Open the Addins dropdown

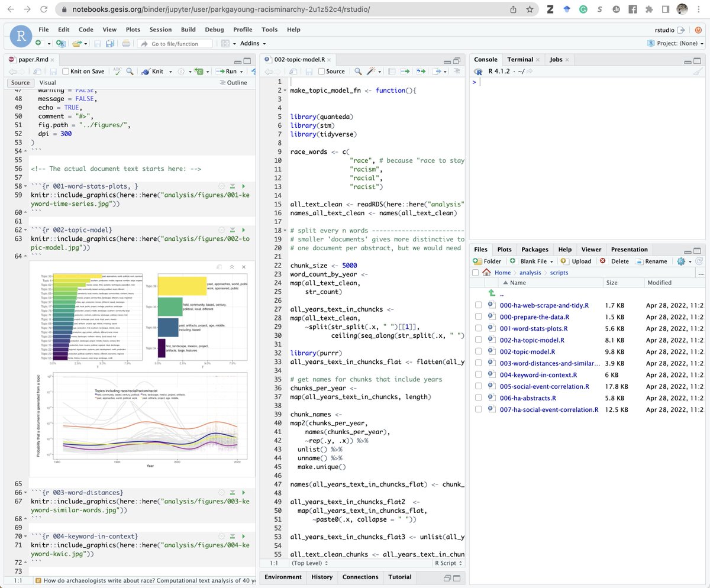point(253,43)
